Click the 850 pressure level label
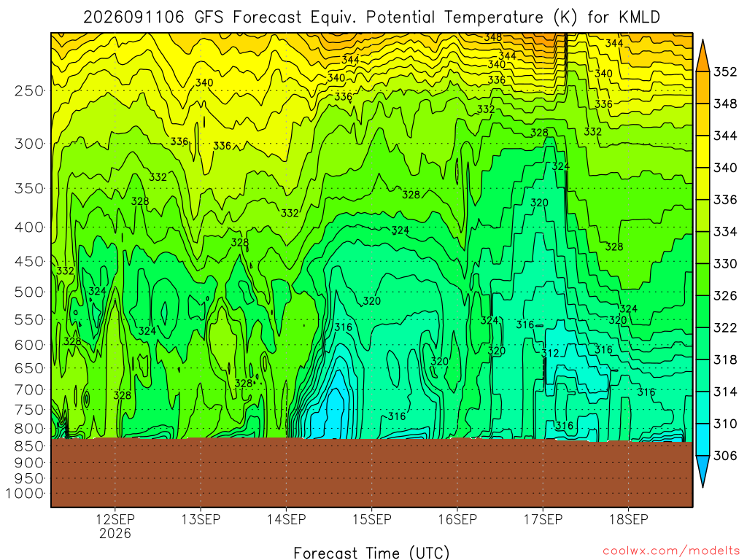This screenshot has height=560, width=747. click(x=28, y=446)
